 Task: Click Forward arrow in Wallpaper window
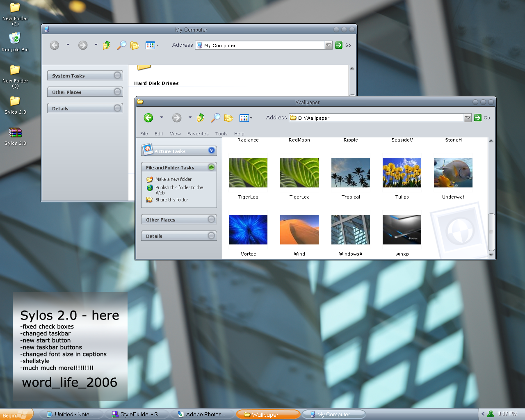[x=177, y=118]
